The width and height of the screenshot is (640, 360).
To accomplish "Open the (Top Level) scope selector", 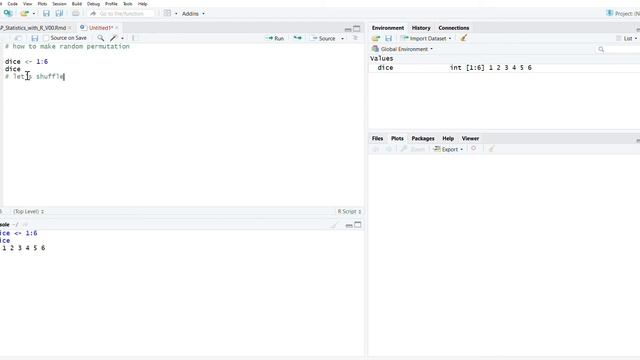I will [28, 211].
